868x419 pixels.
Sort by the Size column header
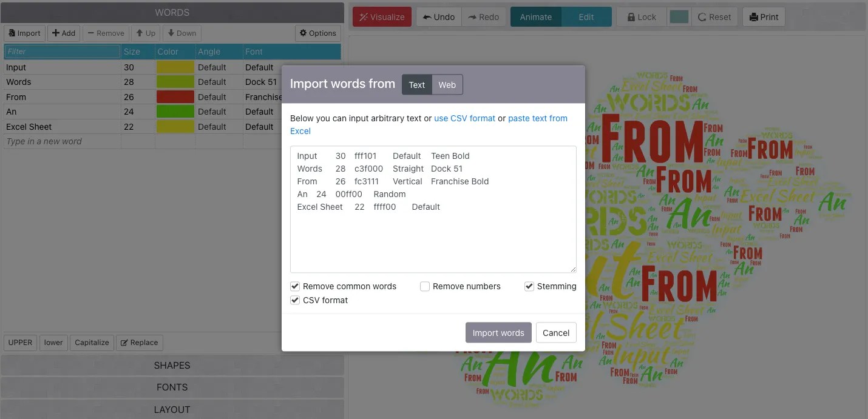pyautogui.click(x=138, y=52)
